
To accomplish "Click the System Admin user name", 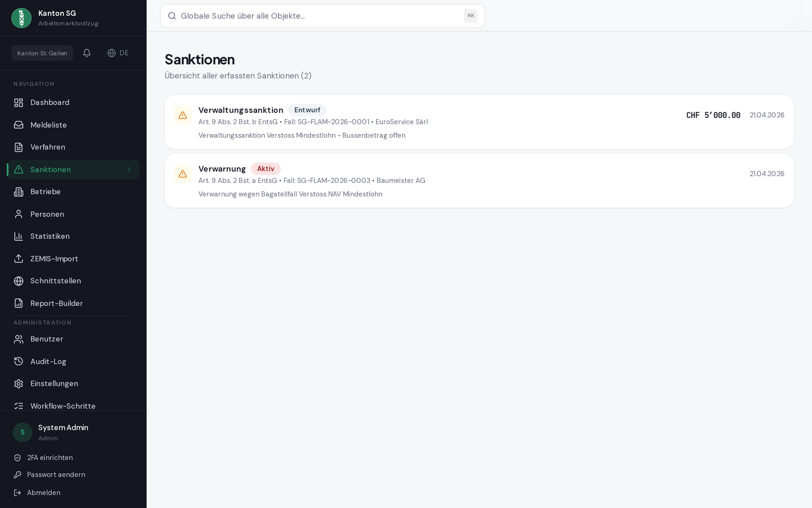I will click(63, 427).
